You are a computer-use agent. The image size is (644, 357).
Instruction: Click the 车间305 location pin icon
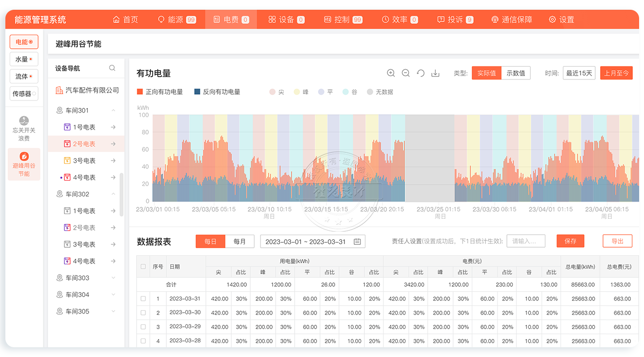pyautogui.click(x=60, y=311)
